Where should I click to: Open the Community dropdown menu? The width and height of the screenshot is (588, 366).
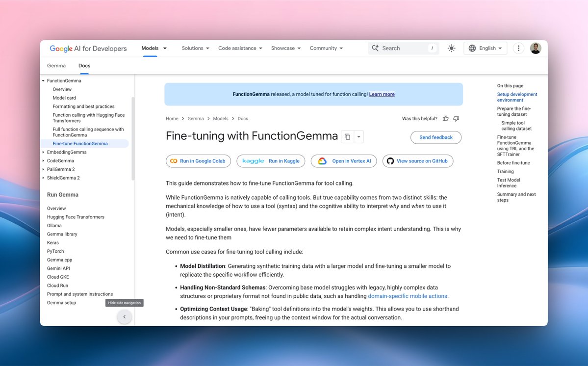(326, 48)
